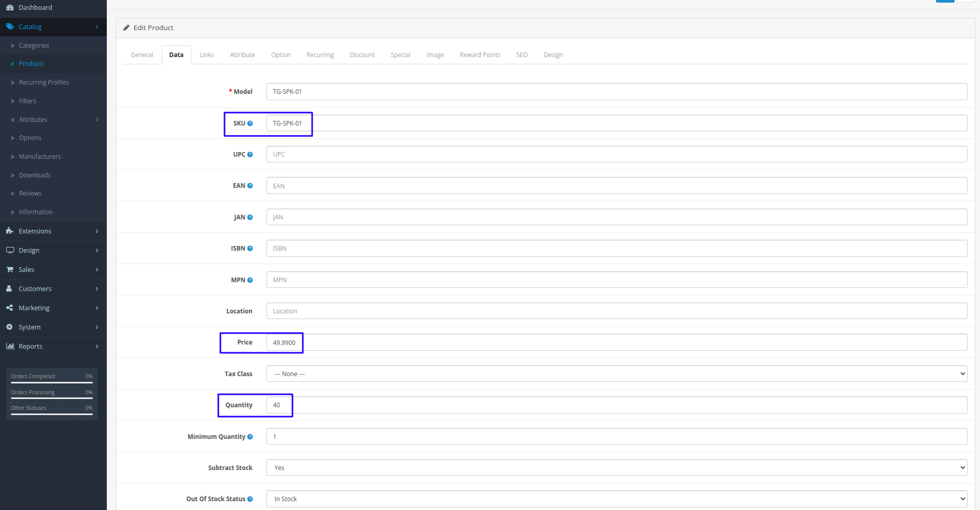Click the MPN help icon
980x510 pixels.
coord(250,280)
